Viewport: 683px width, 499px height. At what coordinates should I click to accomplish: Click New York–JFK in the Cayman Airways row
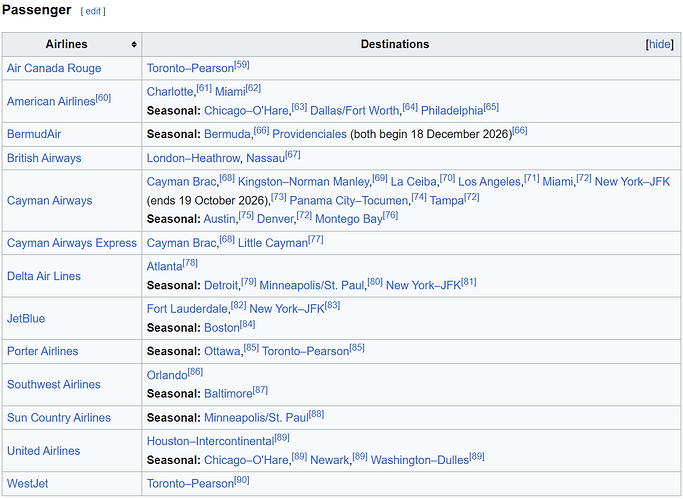(632, 182)
